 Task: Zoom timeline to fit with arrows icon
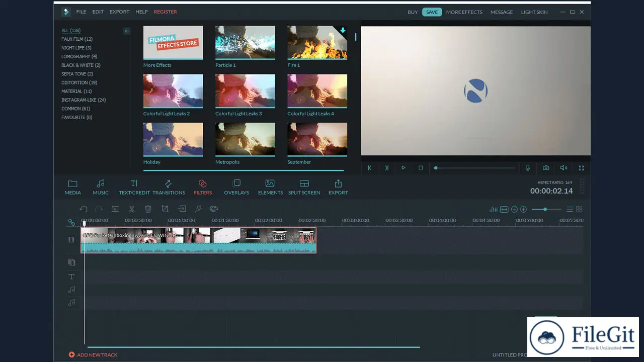[504, 209]
